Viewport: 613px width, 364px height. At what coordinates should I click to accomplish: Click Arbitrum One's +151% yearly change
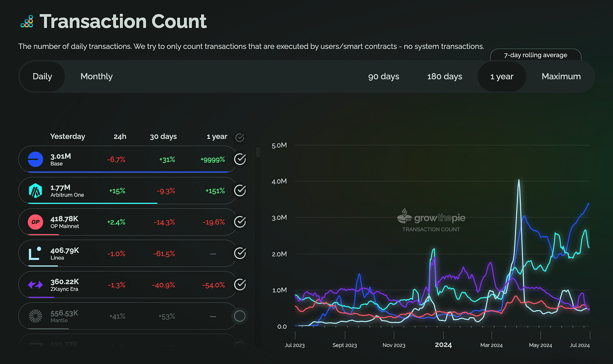pos(215,191)
